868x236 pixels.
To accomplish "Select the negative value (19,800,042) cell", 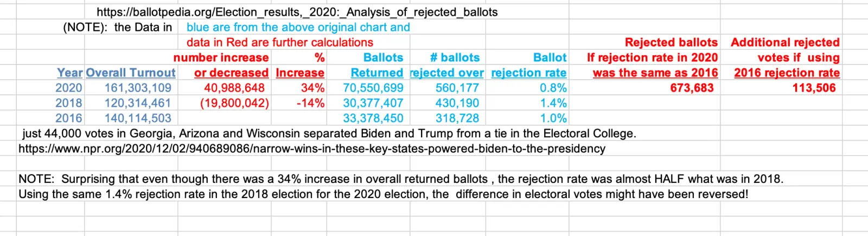I will point(234,103).
